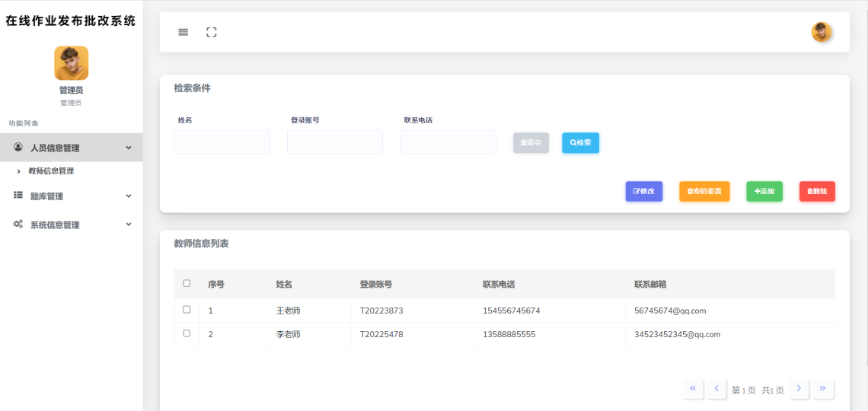Click the email 56745674@qq.com
The height and width of the screenshot is (411, 868).
pos(670,311)
